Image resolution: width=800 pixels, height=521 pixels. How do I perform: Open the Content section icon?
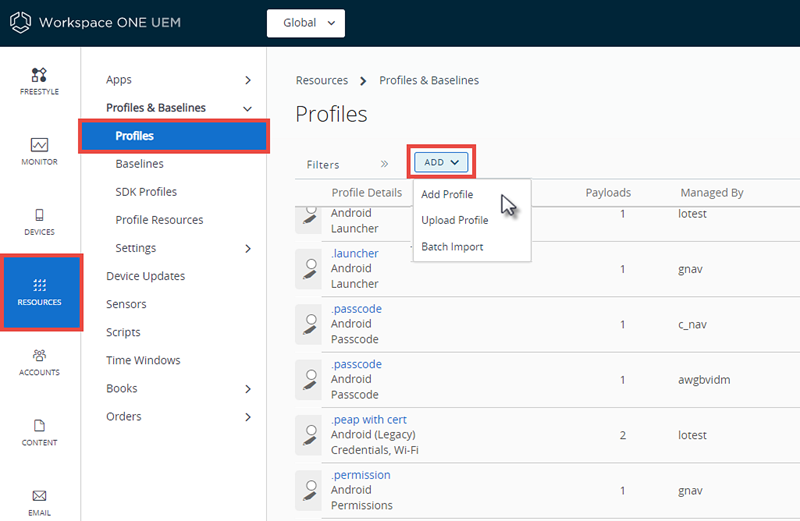[39, 426]
